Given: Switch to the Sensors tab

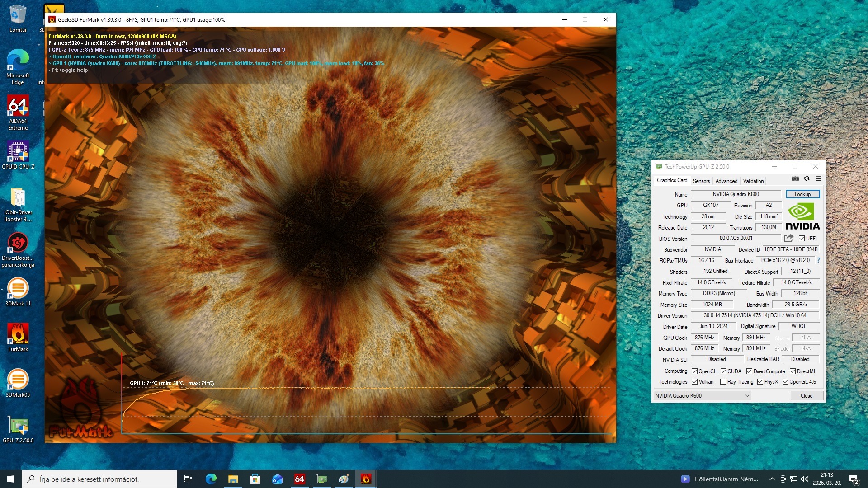Looking at the screenshot, I should 701,181.
